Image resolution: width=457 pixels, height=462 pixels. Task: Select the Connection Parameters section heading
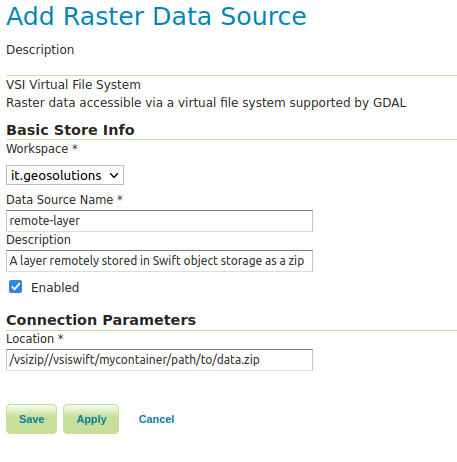[x=101, y=320]
